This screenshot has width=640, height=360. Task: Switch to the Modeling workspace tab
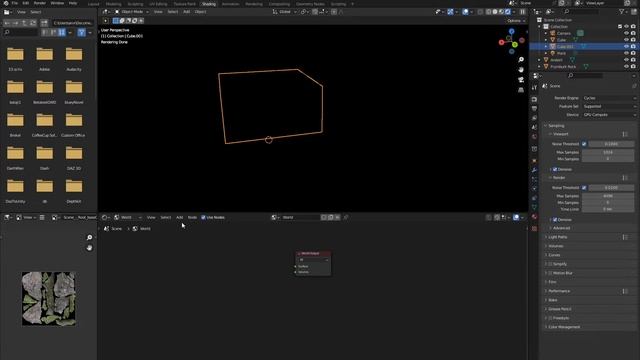click(113, 4)
